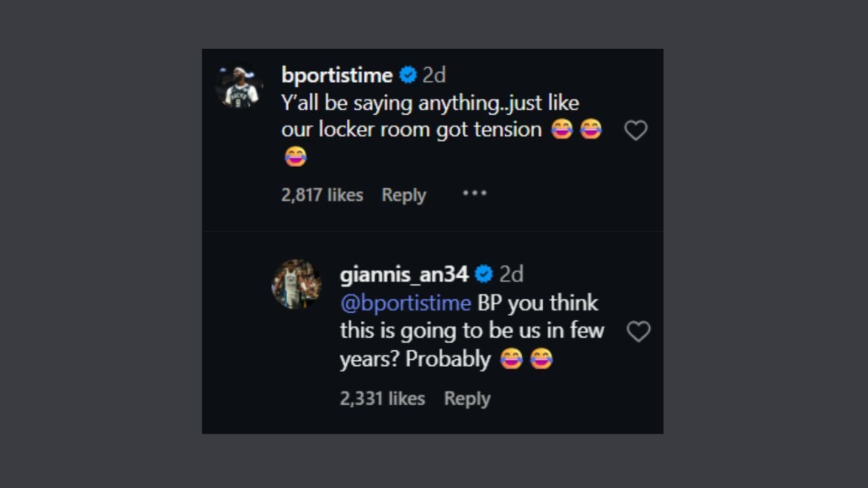The height and width of the screenshot is (488, 868).
Task: Click giannis_an34's verified badge
Action: pos(484,274)
